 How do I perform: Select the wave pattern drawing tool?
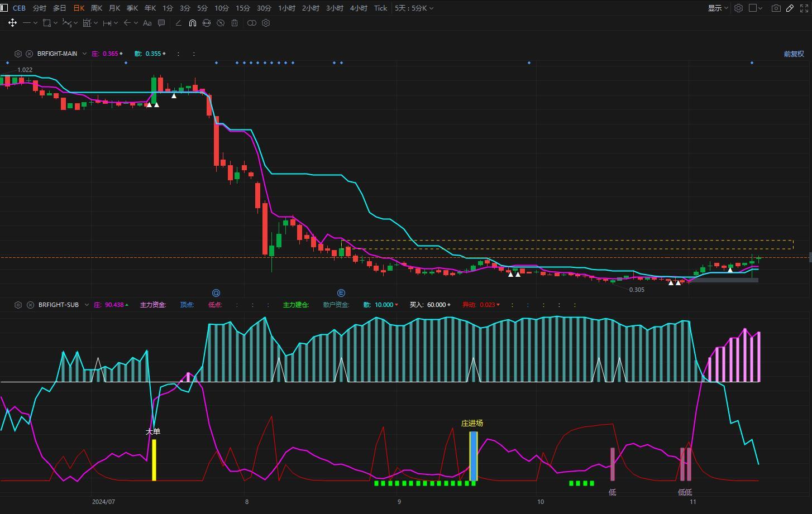pyautogui.click(x=66, y=23)
